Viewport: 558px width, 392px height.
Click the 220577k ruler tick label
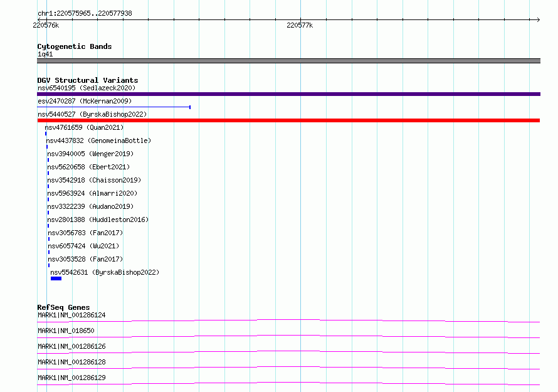tap(300, 25)
